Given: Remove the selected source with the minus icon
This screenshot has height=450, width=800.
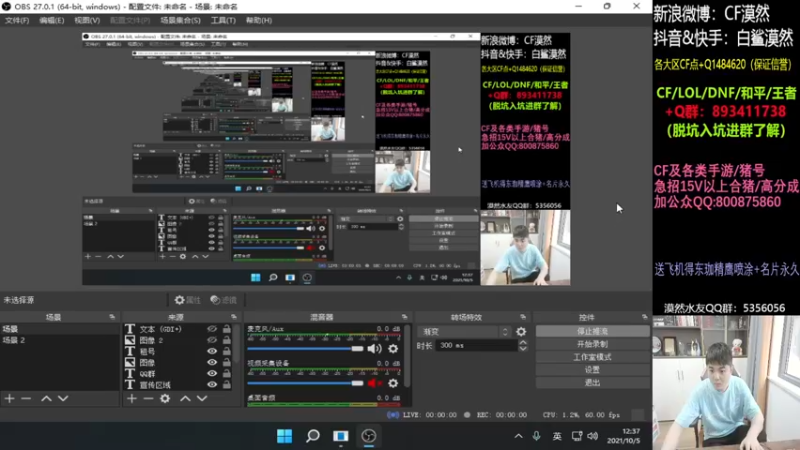Looking at the screenshot, I should coord(148,398).
